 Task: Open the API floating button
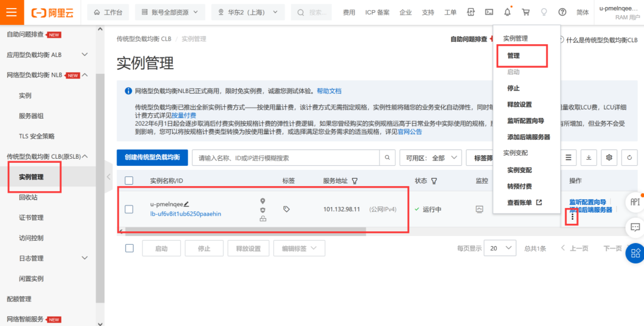click(x=635, y=202)
